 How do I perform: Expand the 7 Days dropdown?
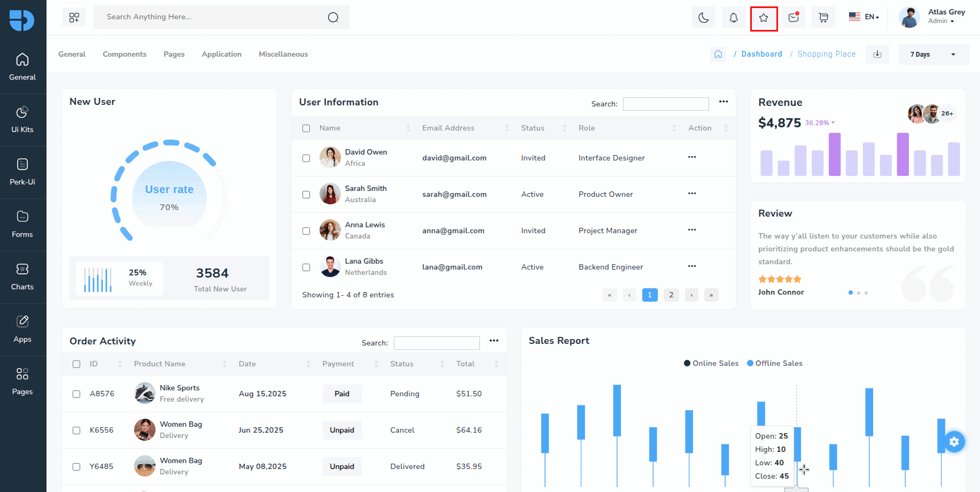click(933, 54)
